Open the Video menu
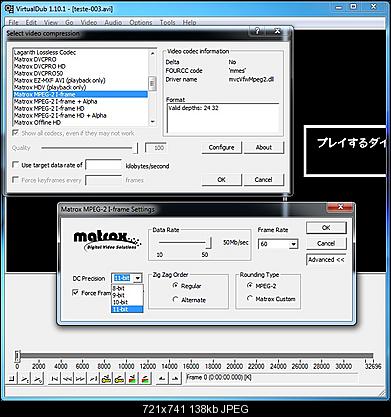This screenshot has width=391, height=417. (x=89, y=23)
